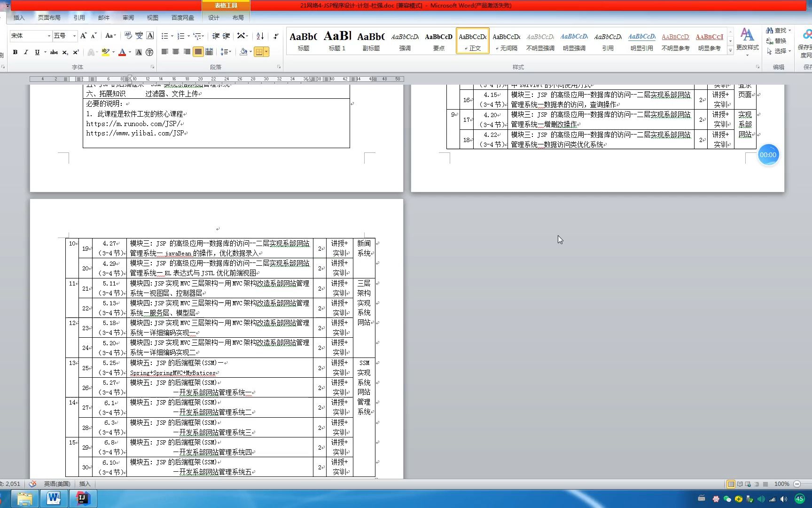Switch to Web Layout view
This screenshot has height=508, width=812.
coord(748,484)
